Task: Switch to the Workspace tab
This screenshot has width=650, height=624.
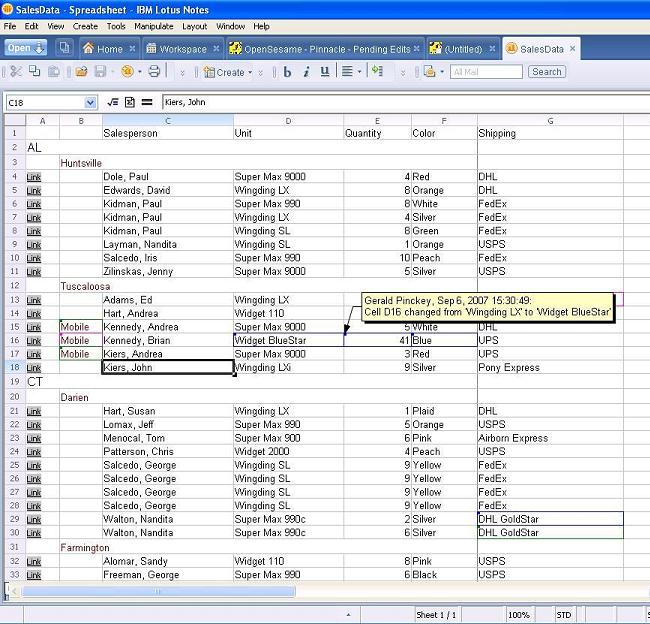Action: (176, 48)
